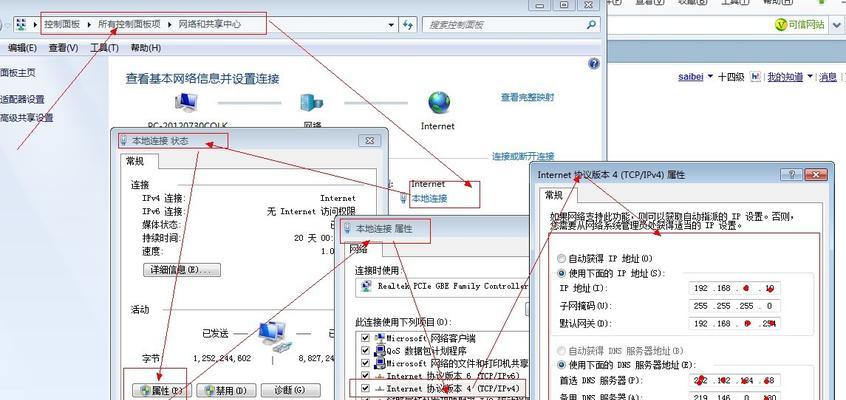Click the 'hi' icon next to 十四级
Image resolution: width=846 pixels, height=400 pixels.
point(755,77)
